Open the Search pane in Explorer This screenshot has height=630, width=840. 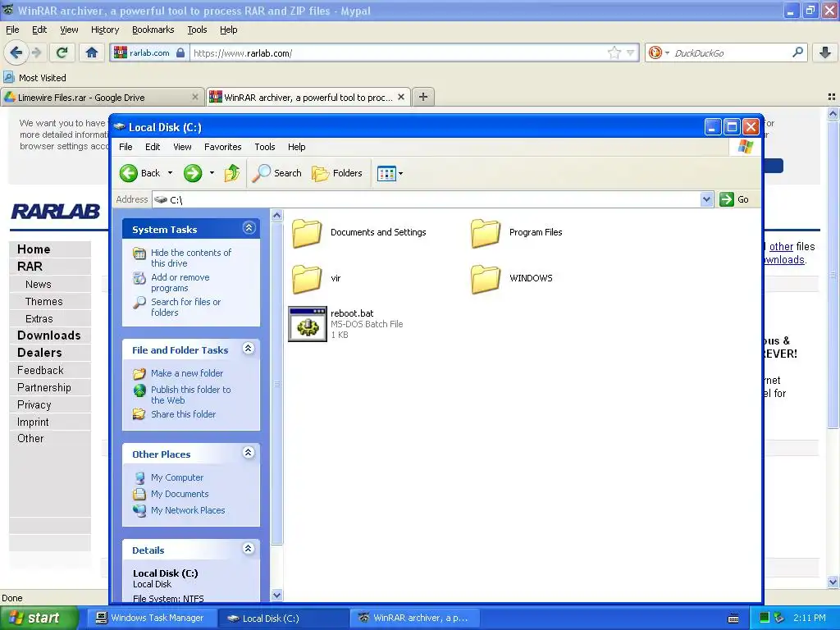pyautogui.click(x=277, y=173)
